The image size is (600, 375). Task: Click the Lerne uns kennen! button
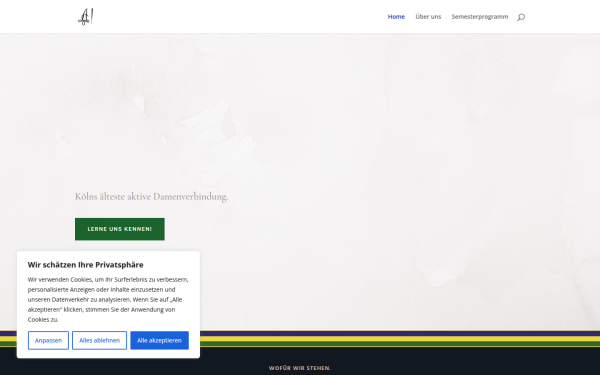(120, 229)
